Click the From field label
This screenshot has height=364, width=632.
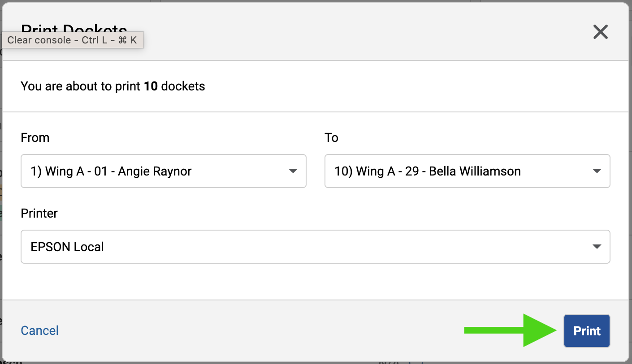pyautogui.click(x=35, y=137)
